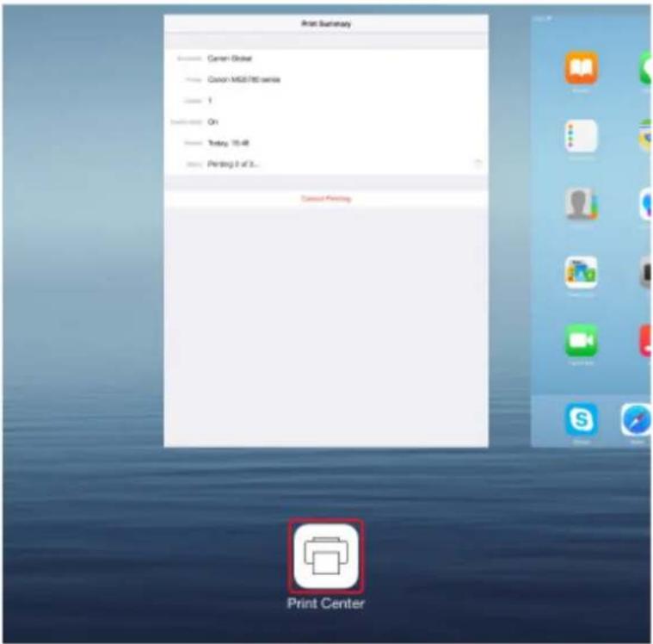Click the spinner in the status row
Image resolution: width=653 pixels, height=644 pixels.
coord(478,164)
